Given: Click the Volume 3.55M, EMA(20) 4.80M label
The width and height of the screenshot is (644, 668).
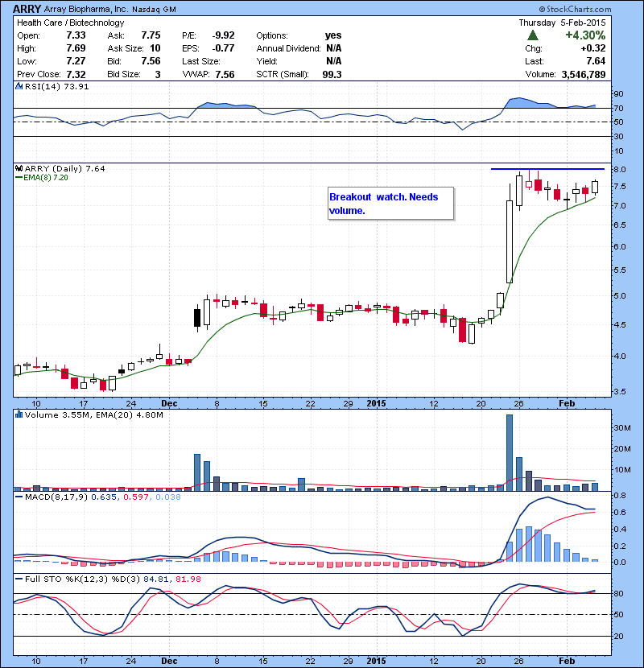Looking at the screenshot, I should [93, 414].
